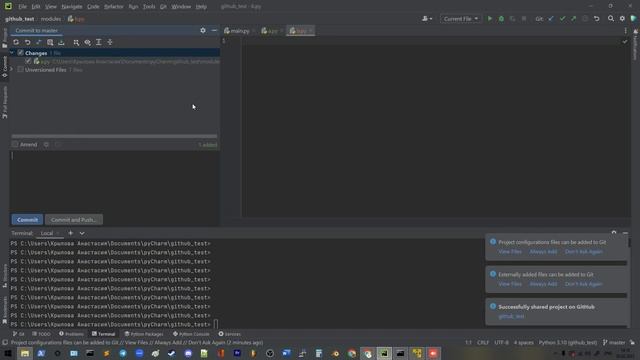
Task: Open the Commit panel gear options
Action: (203, 31)
